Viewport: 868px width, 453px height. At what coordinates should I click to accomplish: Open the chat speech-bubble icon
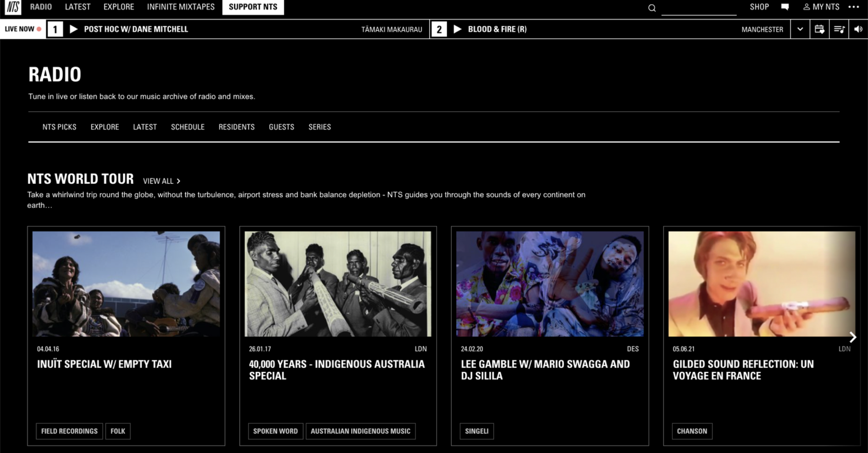click(x=785, y=7)
